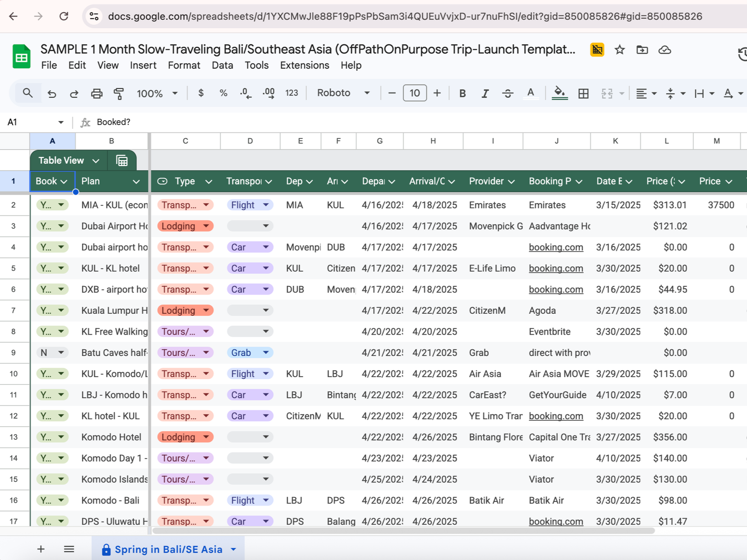Viewport: 747px width, 560px height.
Task: Select the Spring in Bali/SE Asia tab
Action: [168, 549]
